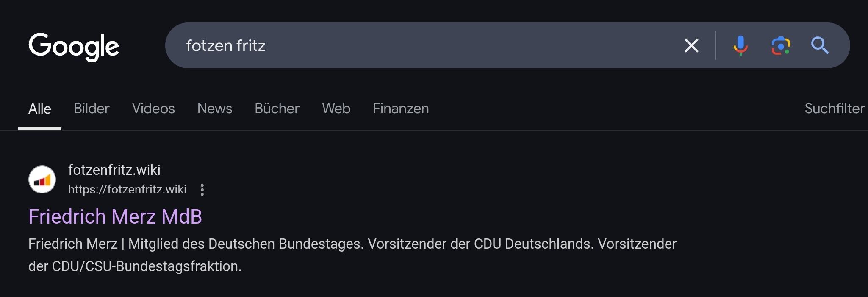868x297 pixels.
Task: Clear the search query with X
Action: pyautogui.click(x=691, y=45)
